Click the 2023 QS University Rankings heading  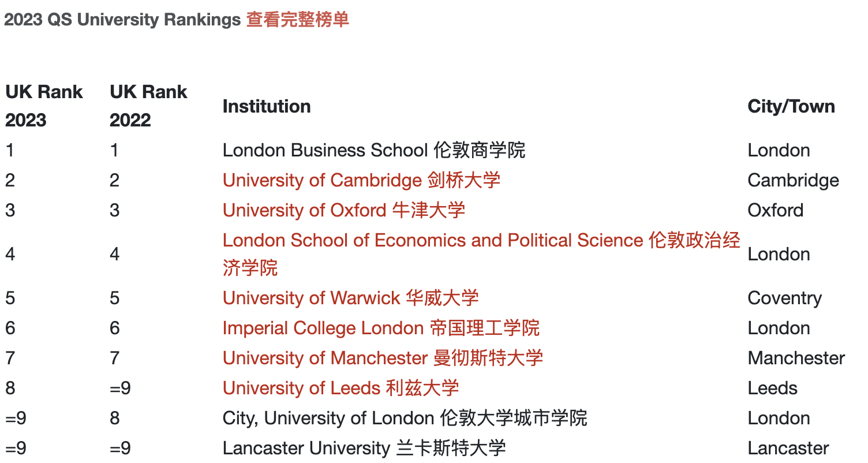pyautogui.click(x=122, y=20)
